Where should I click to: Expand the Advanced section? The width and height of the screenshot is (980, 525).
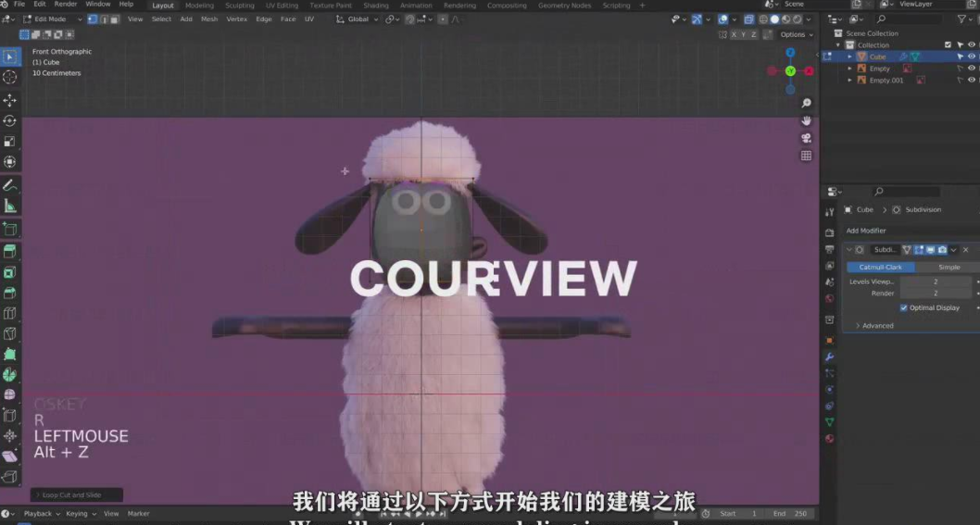(x=873, y=326)
